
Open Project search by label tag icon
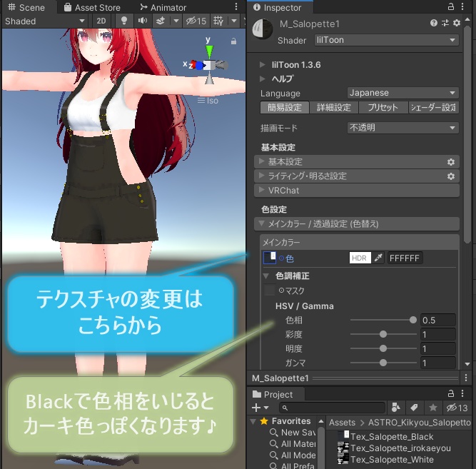tap(414, 408)
